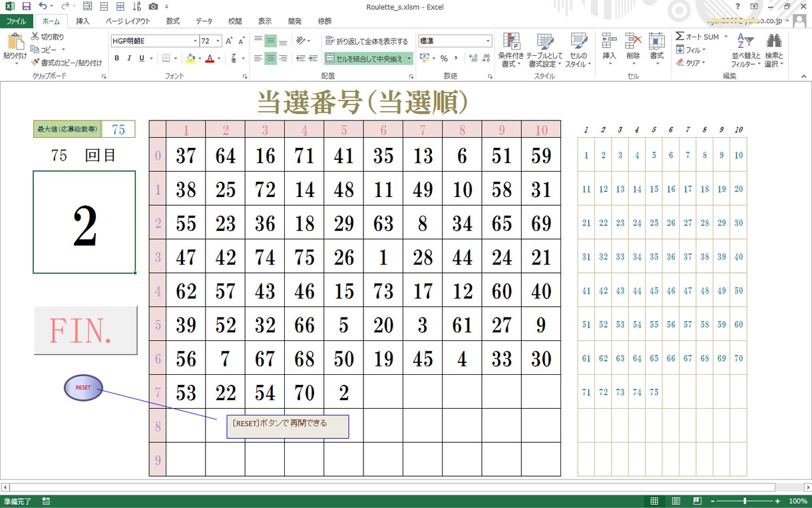Decrease font size with the smaller A icon
Screen dimensions: 812x508
pos(242,41)
